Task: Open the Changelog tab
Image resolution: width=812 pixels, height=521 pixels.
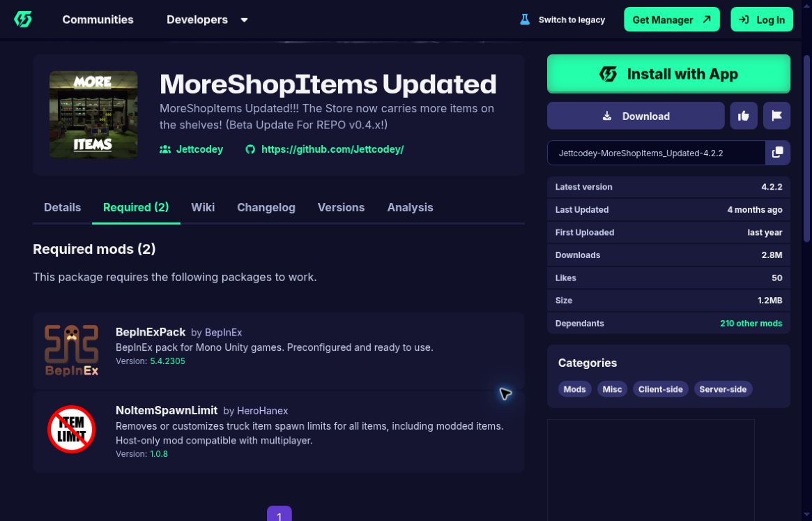Action: coord(266,207)
